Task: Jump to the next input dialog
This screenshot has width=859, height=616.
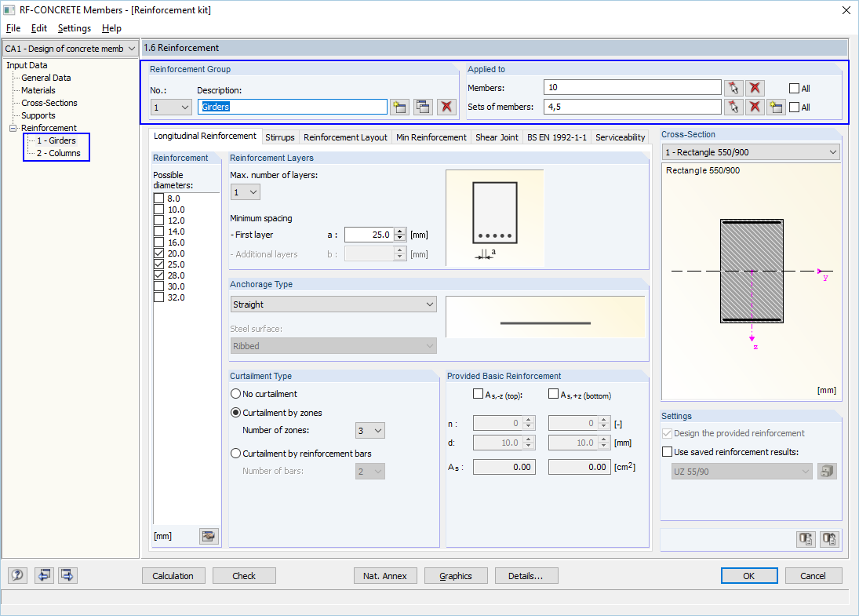Action: [67, 575]
